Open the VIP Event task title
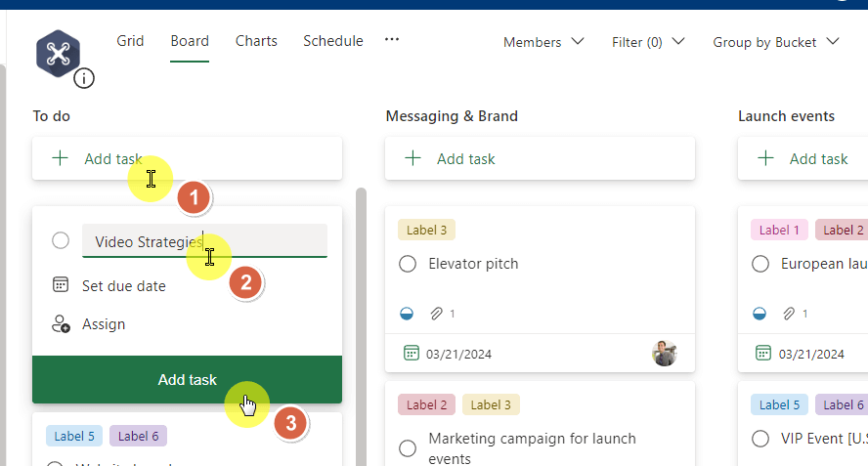The height and width of the screenshot is (466, 868). (824, 439)
